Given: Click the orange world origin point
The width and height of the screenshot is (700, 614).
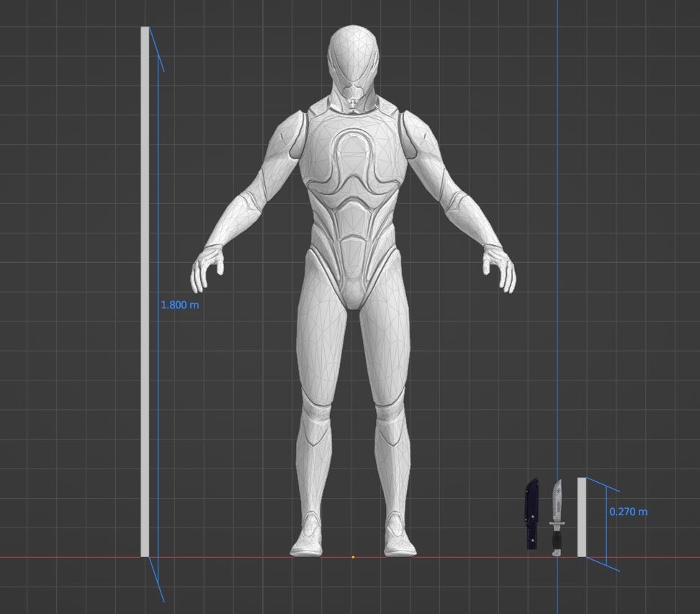Looking at the screenshot, I should pyautogui.click(x=352, y=556).
